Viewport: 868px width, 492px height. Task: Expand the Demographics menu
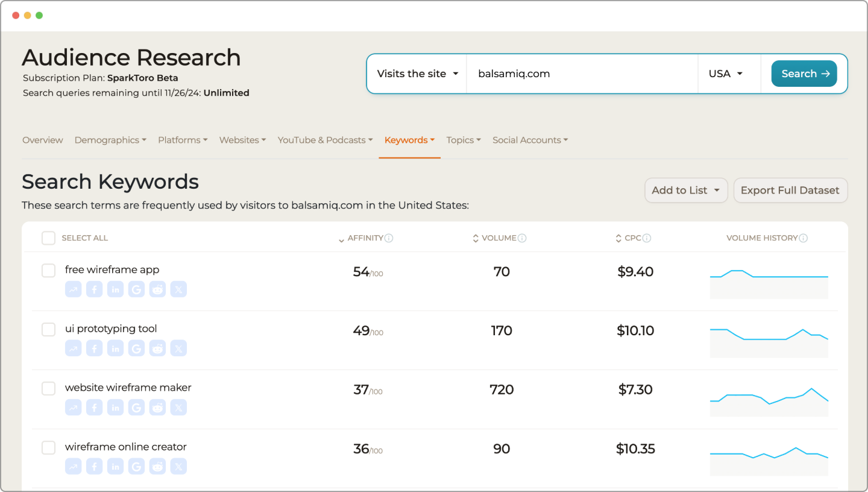110,140
